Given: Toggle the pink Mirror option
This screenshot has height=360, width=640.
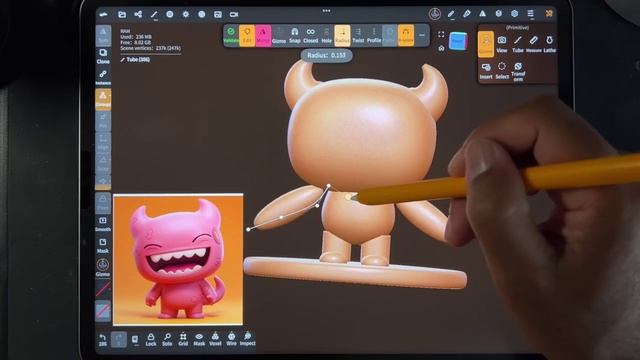Looking at the screenshot, I should (x=263, y=36).
